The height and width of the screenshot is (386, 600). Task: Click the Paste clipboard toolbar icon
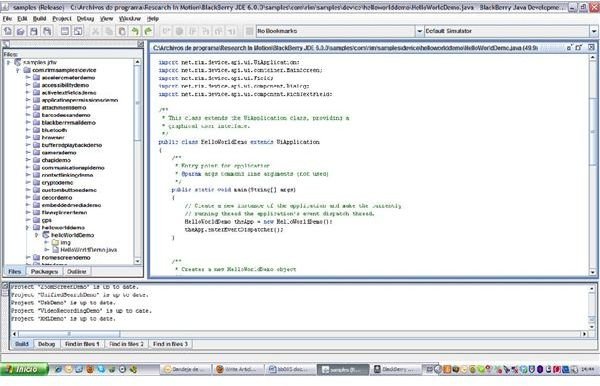pos(122,31)
